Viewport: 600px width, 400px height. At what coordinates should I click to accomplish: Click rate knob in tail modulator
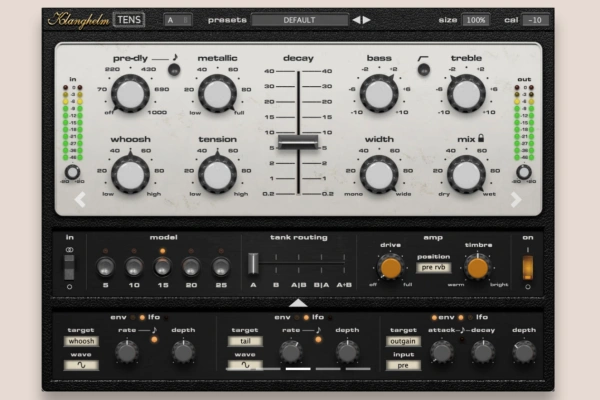290,352
